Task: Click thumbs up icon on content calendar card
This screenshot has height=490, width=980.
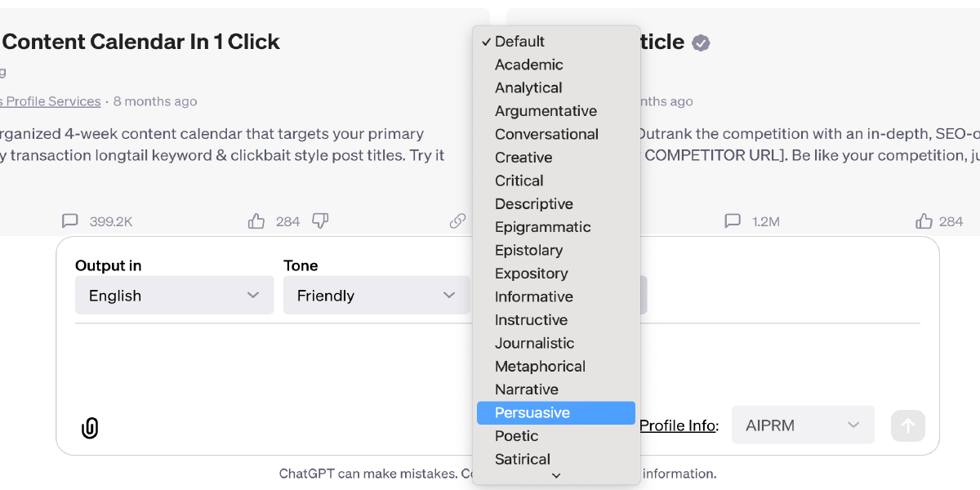Action: (256, 220)
